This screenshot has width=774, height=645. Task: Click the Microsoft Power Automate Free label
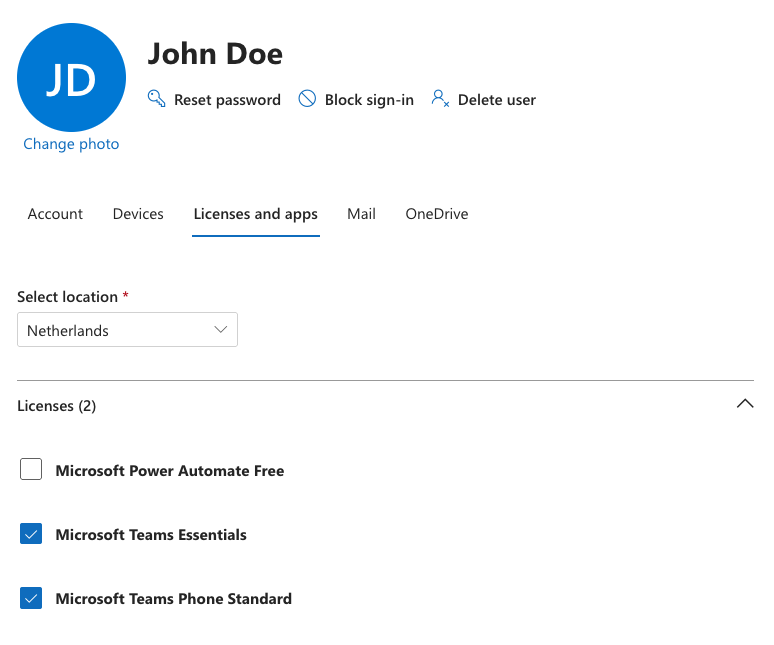tap(170, 471)
